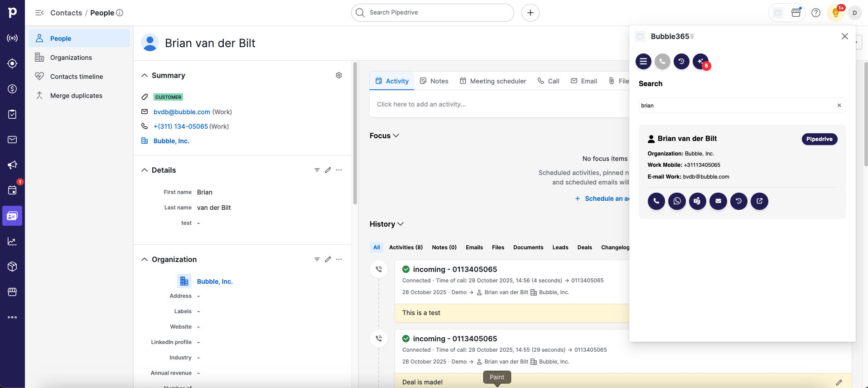Click the WhatsApp icon in Bubble365 contact card

coord(677,201)
